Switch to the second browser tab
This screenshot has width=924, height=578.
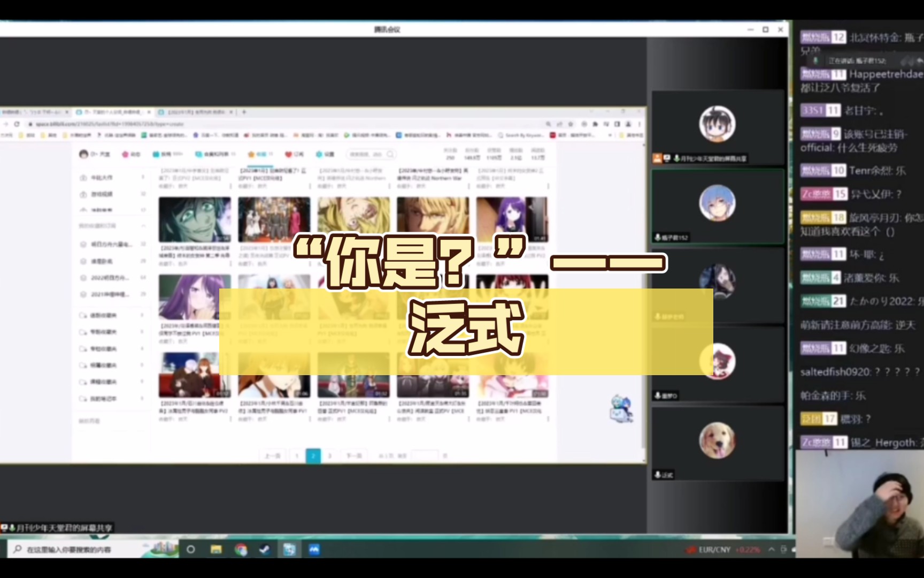click(113, 112)
